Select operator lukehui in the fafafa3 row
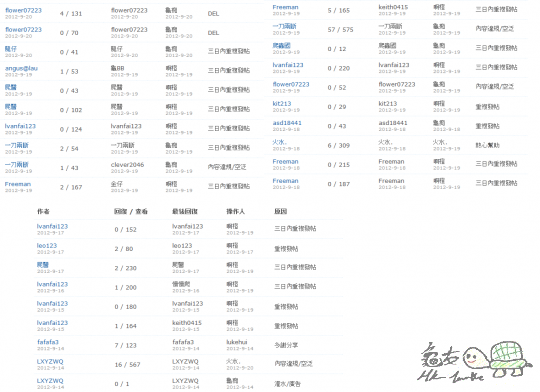The height and width of the screenshot is (392, 540). [237, 342]
